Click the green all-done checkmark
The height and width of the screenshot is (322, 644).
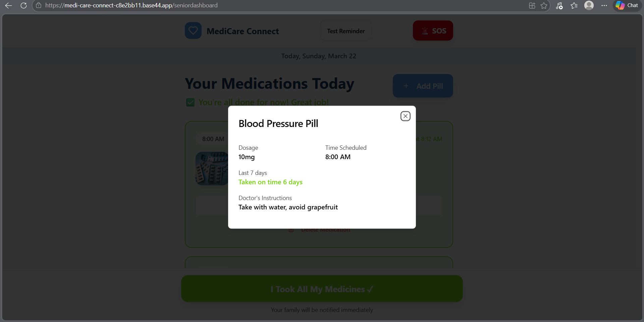[191, 102]
